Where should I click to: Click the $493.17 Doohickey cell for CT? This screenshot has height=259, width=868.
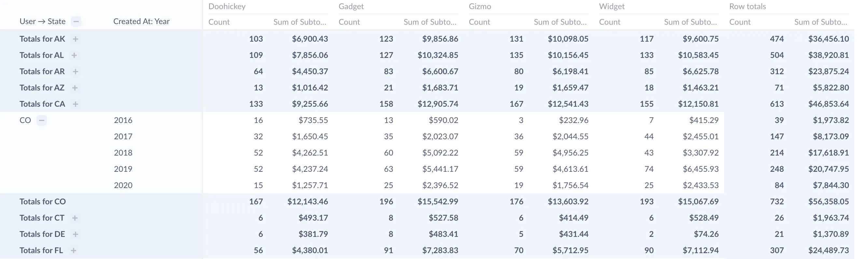[313, 218]
